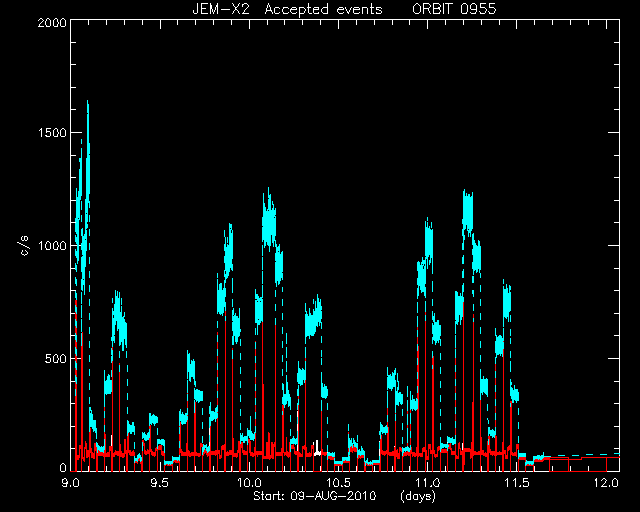The width and height of the screenshot is (640, 512).
Task: Click the '(days)' axis unit text
Action: point(418,496)
